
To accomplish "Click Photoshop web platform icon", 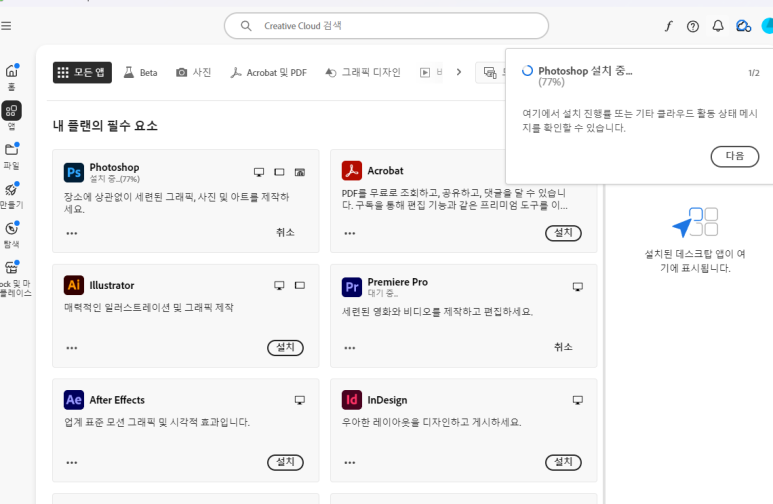I will tap(300, 172).
